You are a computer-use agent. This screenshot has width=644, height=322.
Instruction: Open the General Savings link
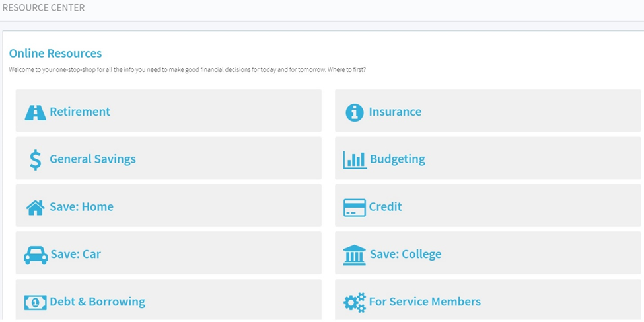93,159
